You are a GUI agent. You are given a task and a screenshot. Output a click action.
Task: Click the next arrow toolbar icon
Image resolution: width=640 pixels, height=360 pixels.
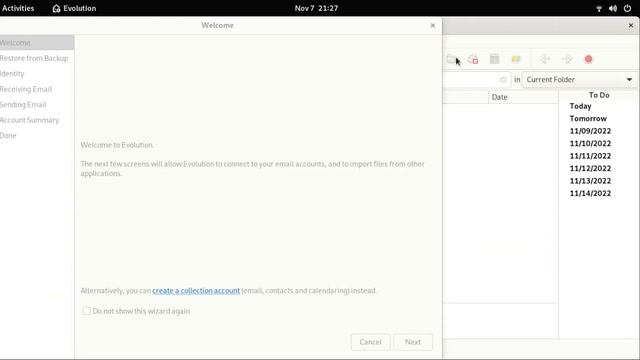tap(567, 59)
